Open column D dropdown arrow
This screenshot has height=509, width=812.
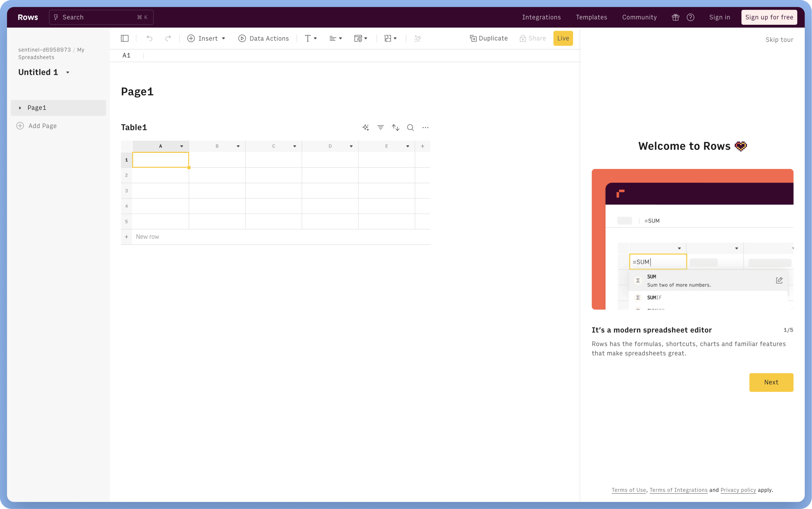point(351,146)
